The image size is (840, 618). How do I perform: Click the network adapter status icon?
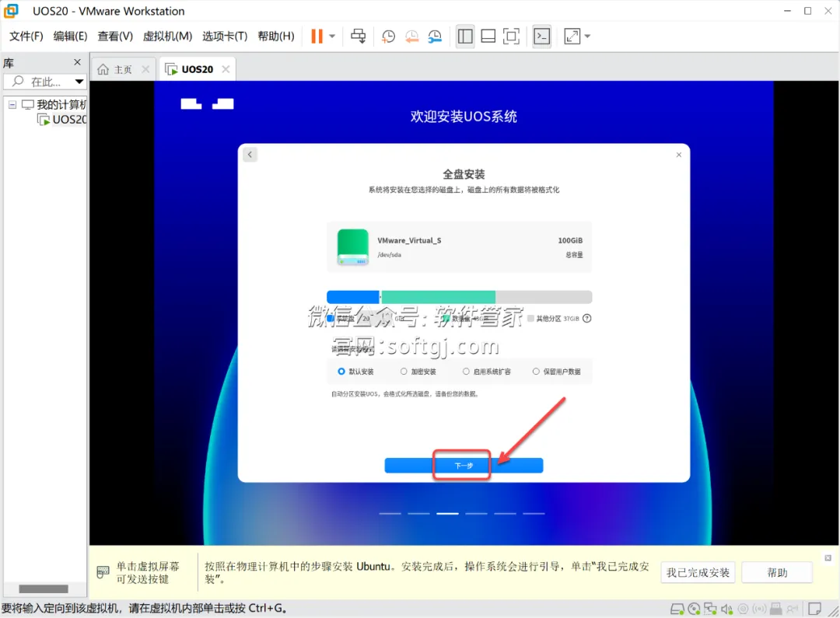coord(710,609)
